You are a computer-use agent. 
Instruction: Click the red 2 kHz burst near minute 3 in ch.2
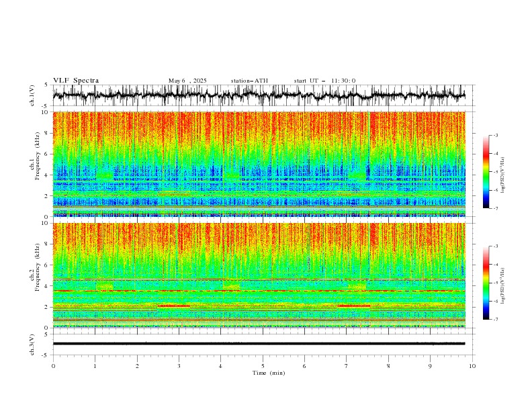pos(174,306)
